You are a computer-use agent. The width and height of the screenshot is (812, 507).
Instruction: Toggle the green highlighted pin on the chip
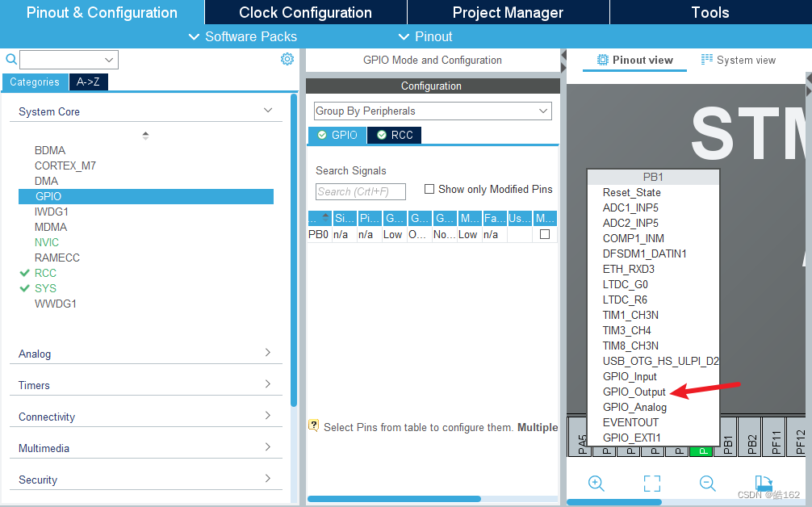[x=701, y=450]
